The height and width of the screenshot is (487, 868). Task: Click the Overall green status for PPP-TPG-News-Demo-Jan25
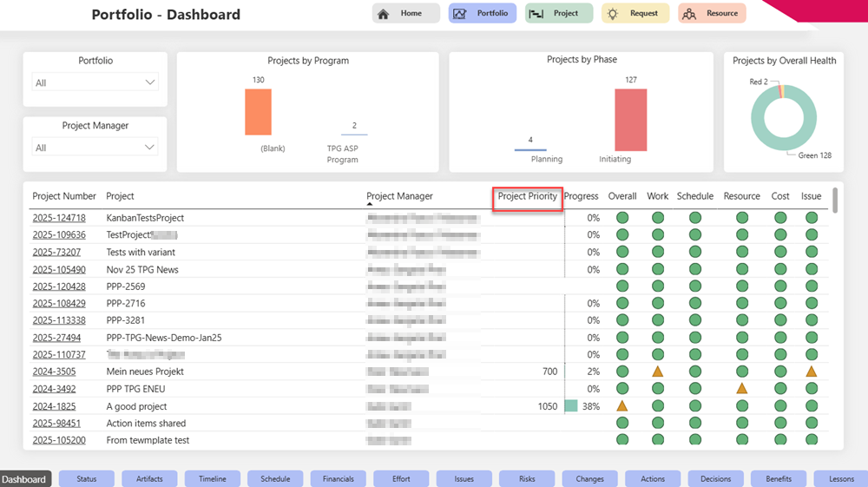[x=622, y=338]
